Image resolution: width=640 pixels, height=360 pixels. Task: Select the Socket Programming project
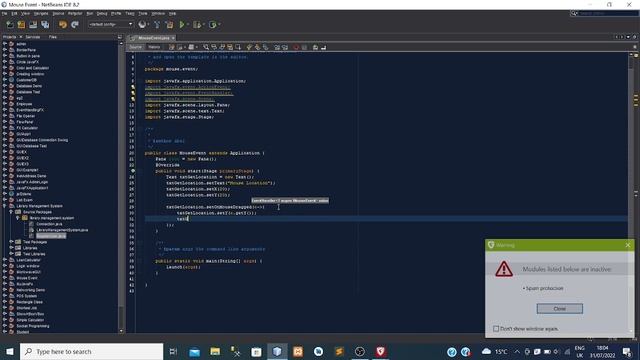tap(33, 326)
